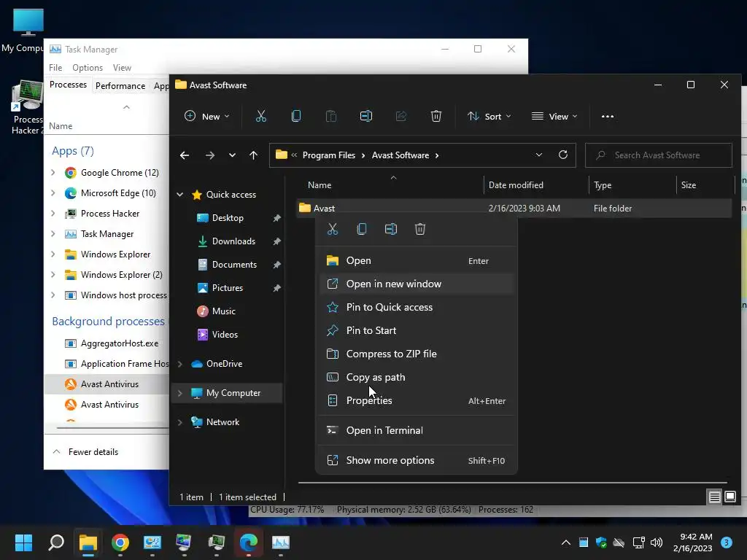Click the volume speaker tray icon

click(x=657, y=542)
